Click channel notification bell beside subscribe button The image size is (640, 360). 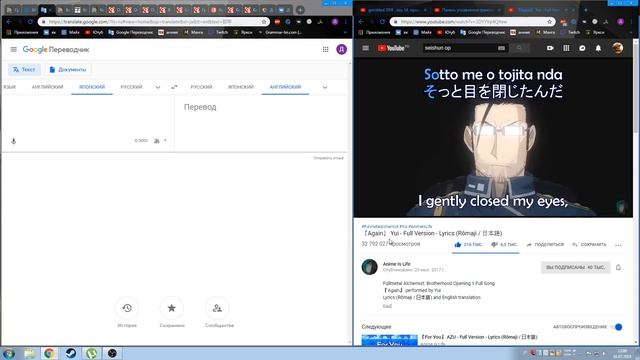click(x=618, y=267)
